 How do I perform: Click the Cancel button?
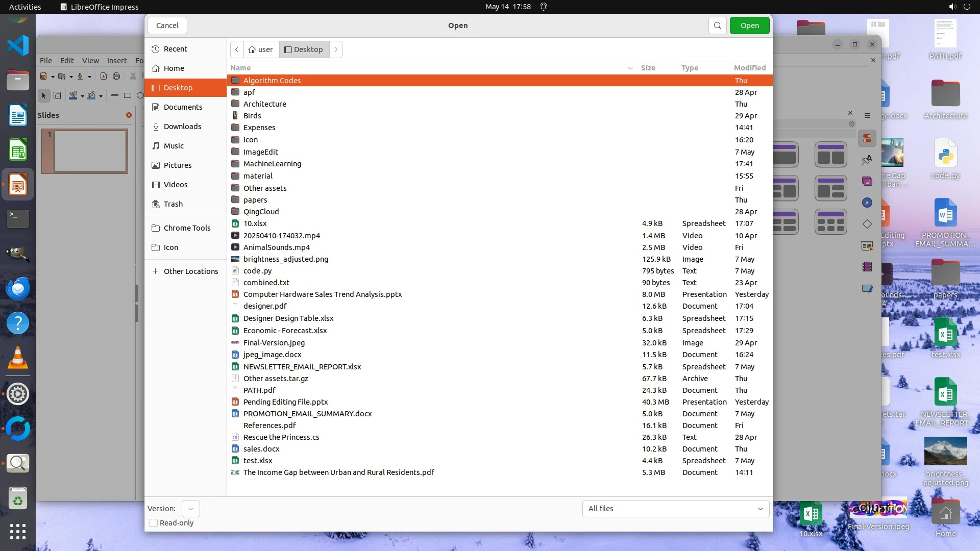167,26
